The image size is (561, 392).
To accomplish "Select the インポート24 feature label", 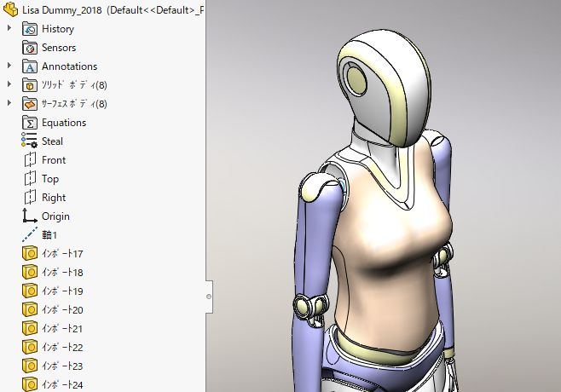I will (x=62, y=385).
